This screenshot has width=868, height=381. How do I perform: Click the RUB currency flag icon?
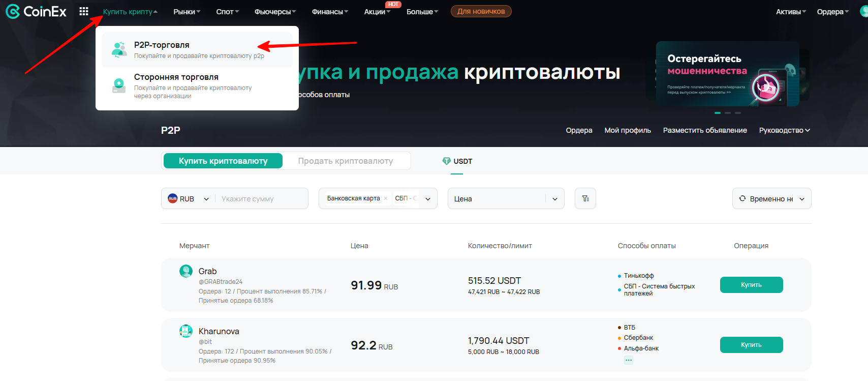tap(173, 198)
